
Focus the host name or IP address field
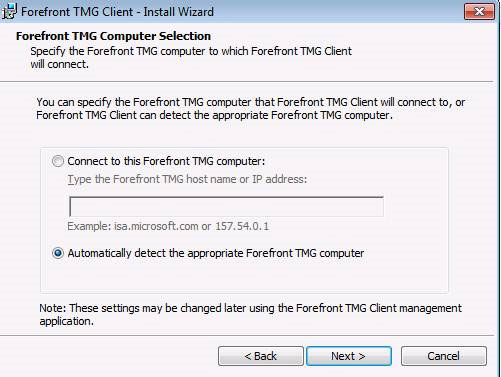pos(226,207)
